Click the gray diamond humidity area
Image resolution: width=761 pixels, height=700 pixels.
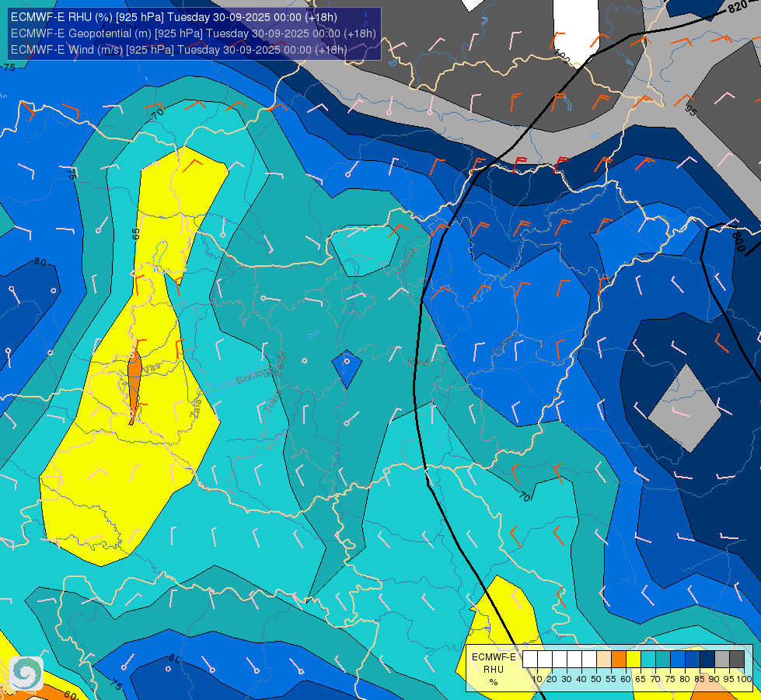tap(684, 408)
